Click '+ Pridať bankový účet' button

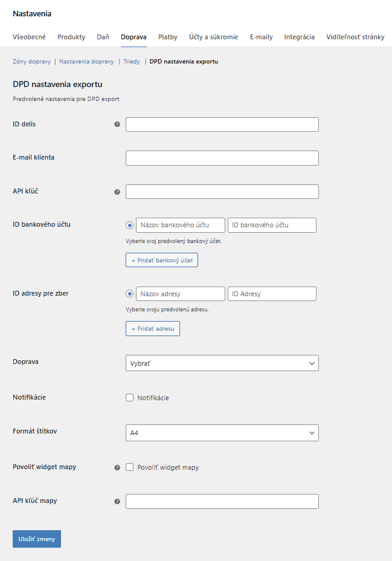click(162, 260)
